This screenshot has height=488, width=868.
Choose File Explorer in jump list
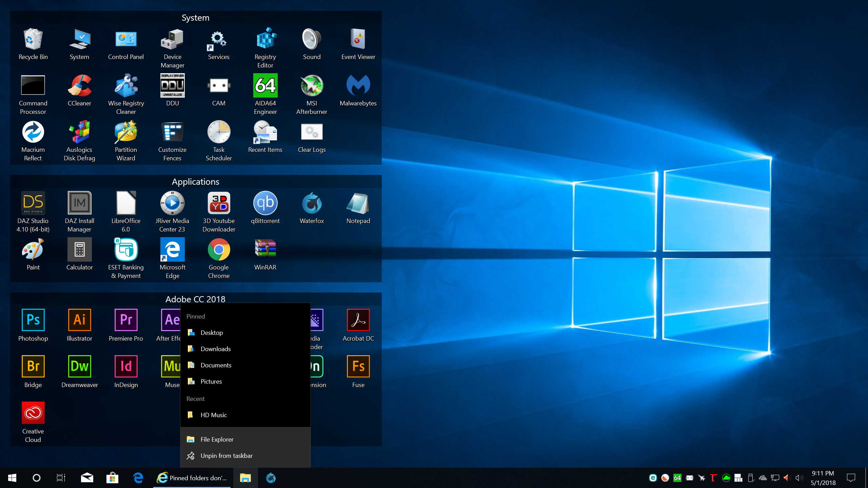coord(245,439)
